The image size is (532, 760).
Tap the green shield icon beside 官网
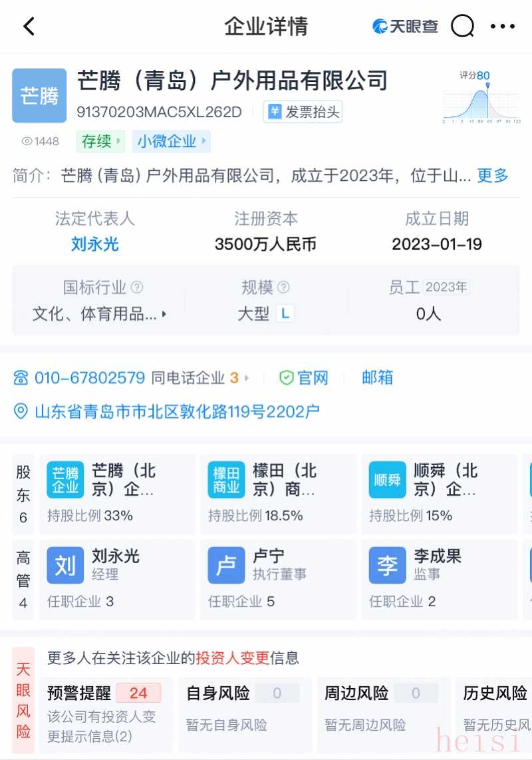(x=287, y=377)
